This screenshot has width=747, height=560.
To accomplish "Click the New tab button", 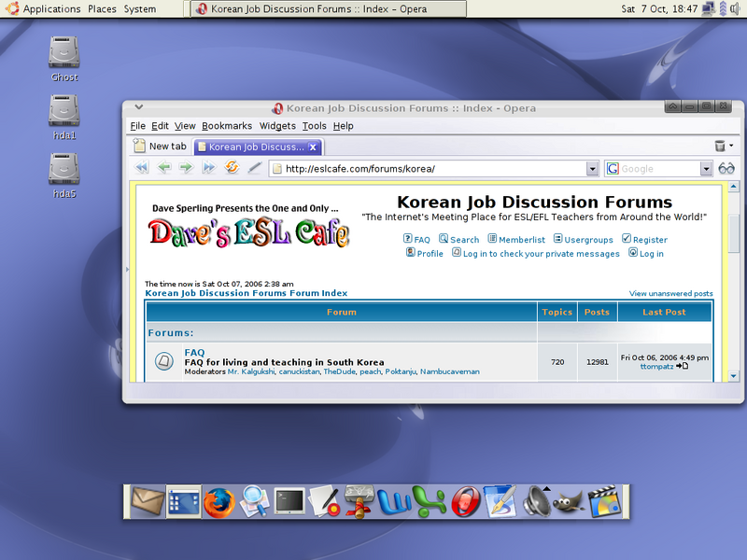I will (x=161, y=147).
